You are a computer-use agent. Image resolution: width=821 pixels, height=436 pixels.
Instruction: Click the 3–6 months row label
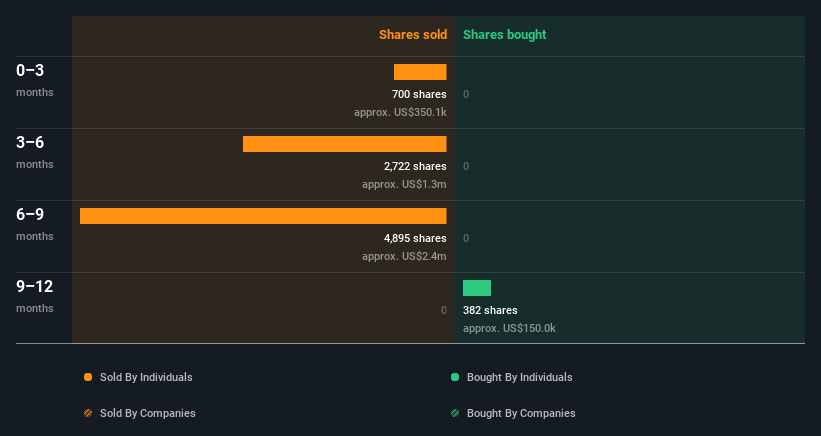click(x=35, y=152)
